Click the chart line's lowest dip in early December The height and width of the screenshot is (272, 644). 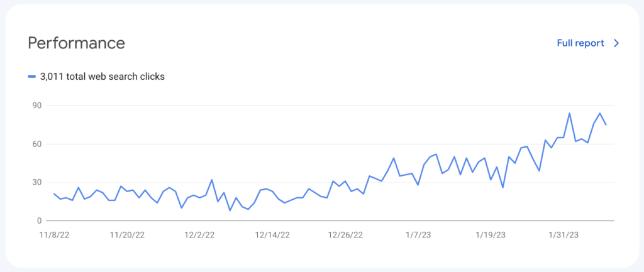230,210
